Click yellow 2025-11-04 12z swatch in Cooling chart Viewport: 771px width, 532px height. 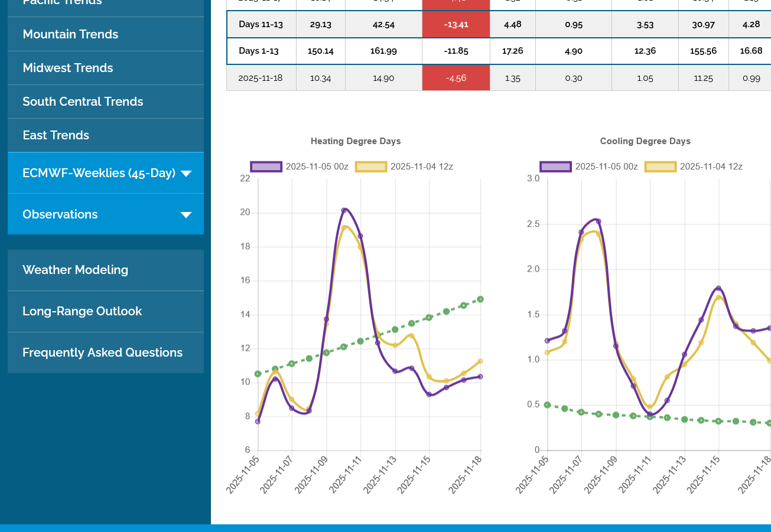tap(660, 167)
